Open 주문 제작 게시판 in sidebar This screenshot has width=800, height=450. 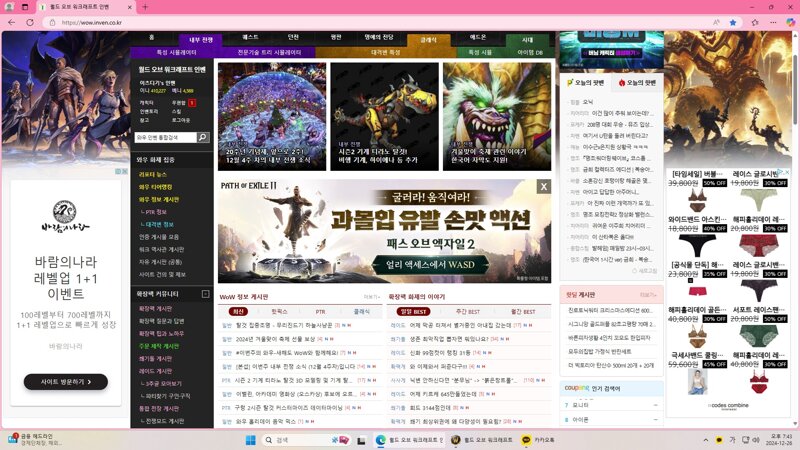coord(159,346)
